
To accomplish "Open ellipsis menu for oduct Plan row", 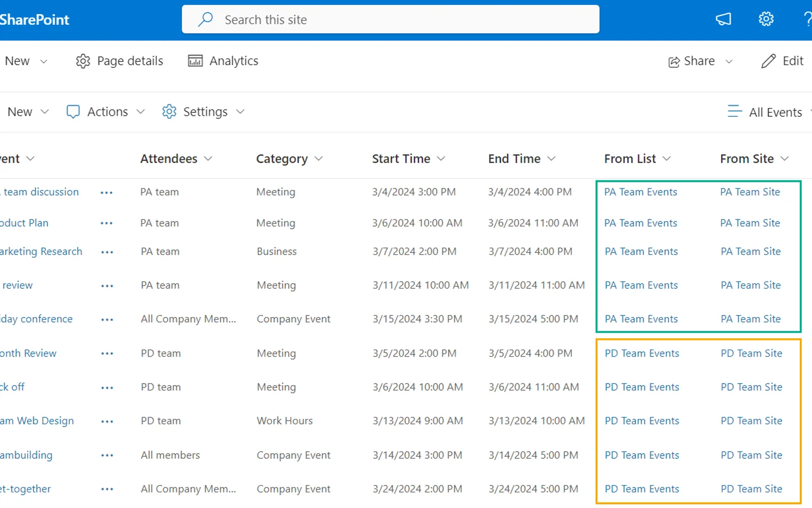I will 107,224.
